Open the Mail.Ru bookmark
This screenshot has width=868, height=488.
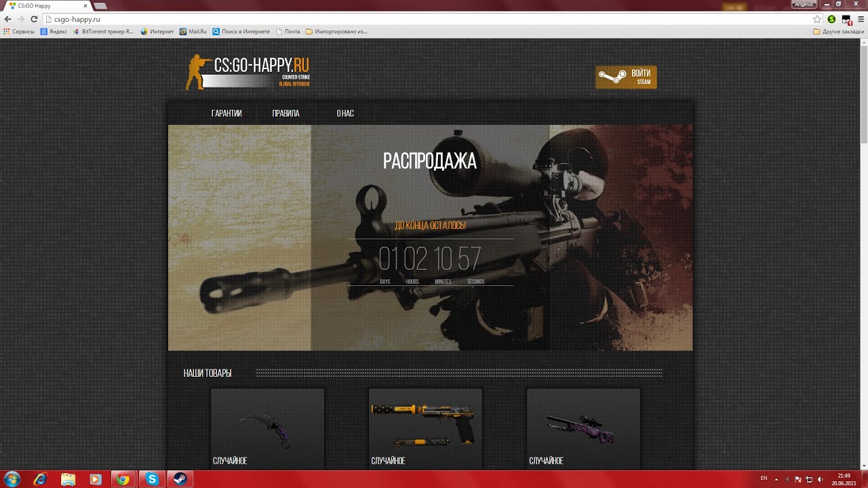193,31
